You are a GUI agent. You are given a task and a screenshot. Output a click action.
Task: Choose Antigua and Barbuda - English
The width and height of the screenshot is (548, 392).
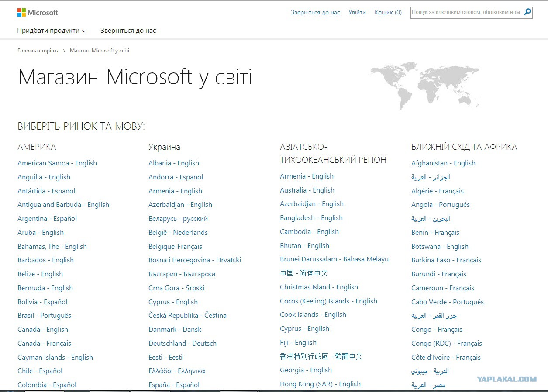coord(63,205)
